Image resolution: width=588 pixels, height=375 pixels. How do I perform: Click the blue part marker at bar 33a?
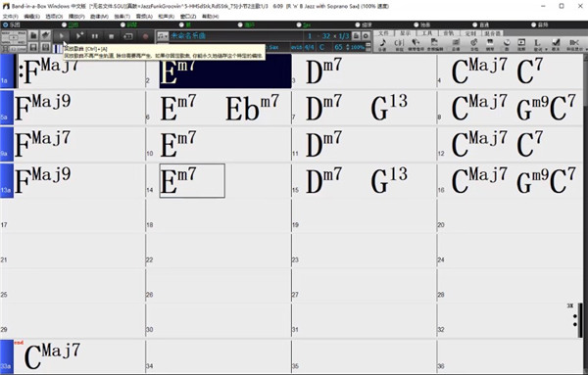coord(7,356)
